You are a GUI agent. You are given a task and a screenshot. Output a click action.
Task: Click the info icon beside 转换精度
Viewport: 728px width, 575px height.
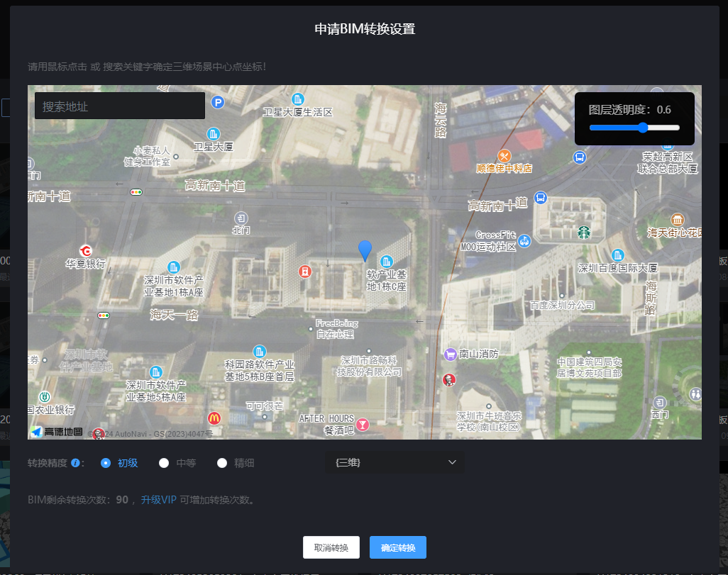pyautogui.click(x=75, y=463)
